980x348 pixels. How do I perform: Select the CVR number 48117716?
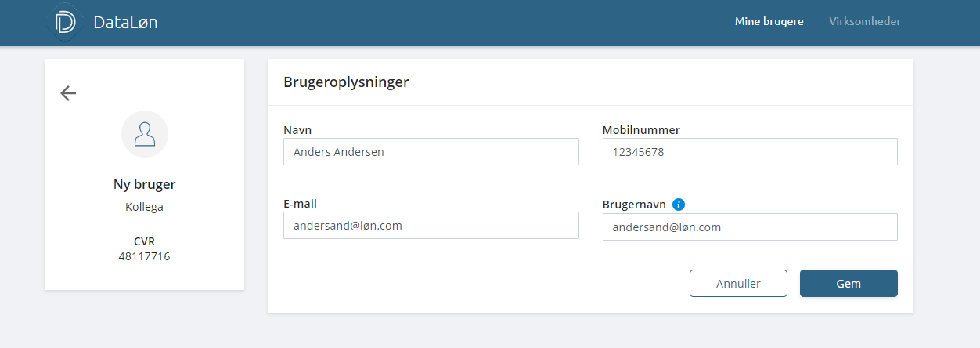click(x=145, y=256)
